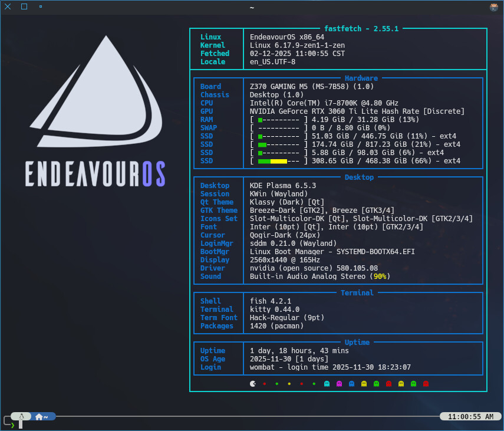Viewport: 504px width, 431px height.
Task: Minimize the terminal window
Action: click(x=40, y=6)
